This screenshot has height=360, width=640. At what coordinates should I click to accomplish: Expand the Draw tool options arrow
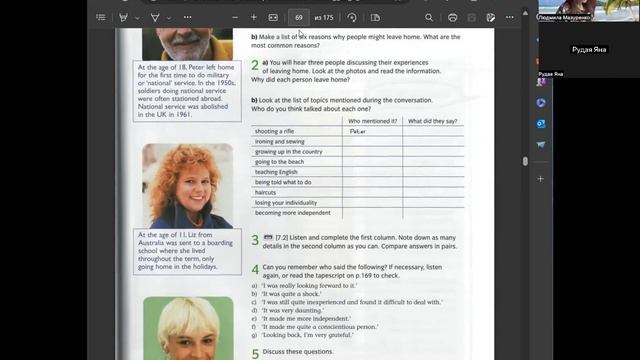pos(137,18)
